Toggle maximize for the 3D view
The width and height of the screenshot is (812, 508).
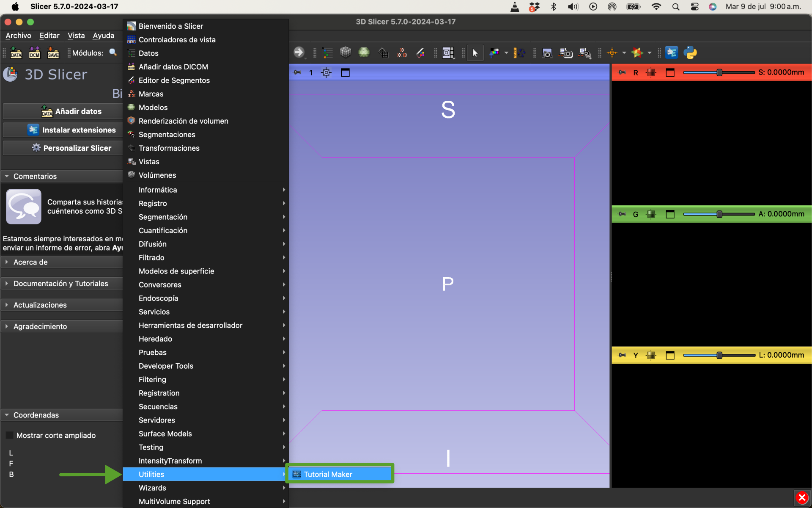point(345,73)
